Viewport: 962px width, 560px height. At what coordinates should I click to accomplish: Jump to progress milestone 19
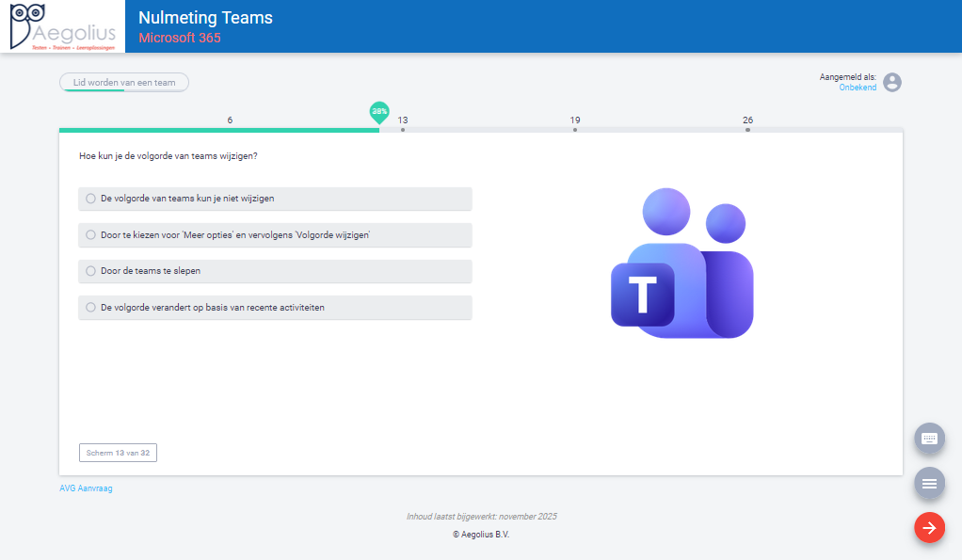pos(575,128)
